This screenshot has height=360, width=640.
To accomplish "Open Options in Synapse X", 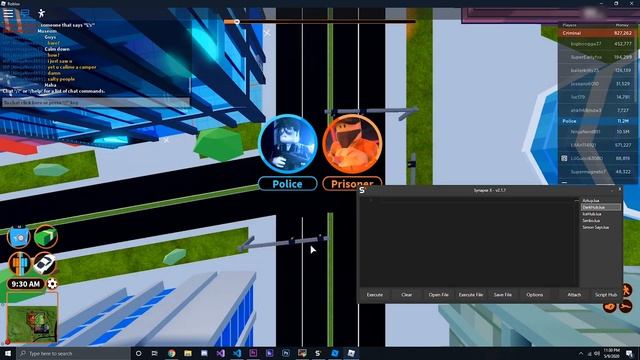I will point(535,295).
